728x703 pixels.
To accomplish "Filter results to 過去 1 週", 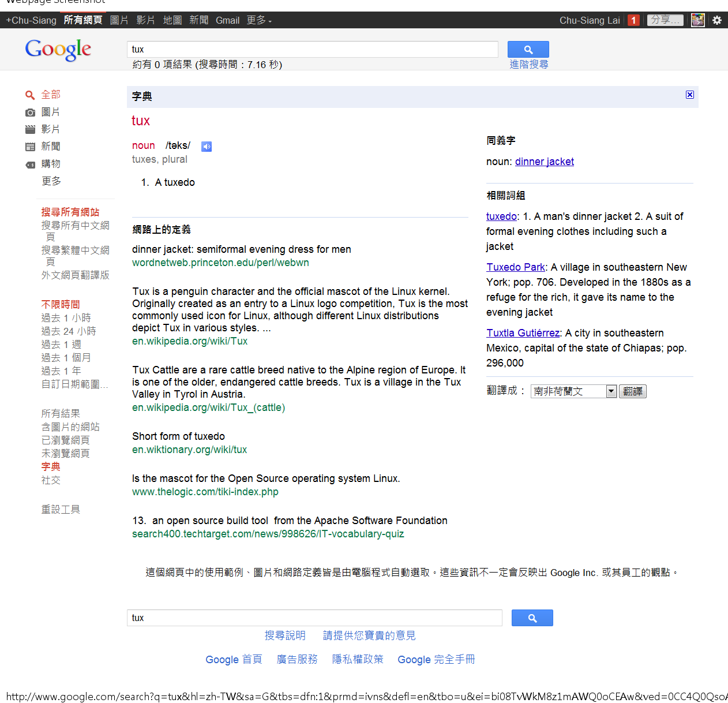I will click(61, 344).
